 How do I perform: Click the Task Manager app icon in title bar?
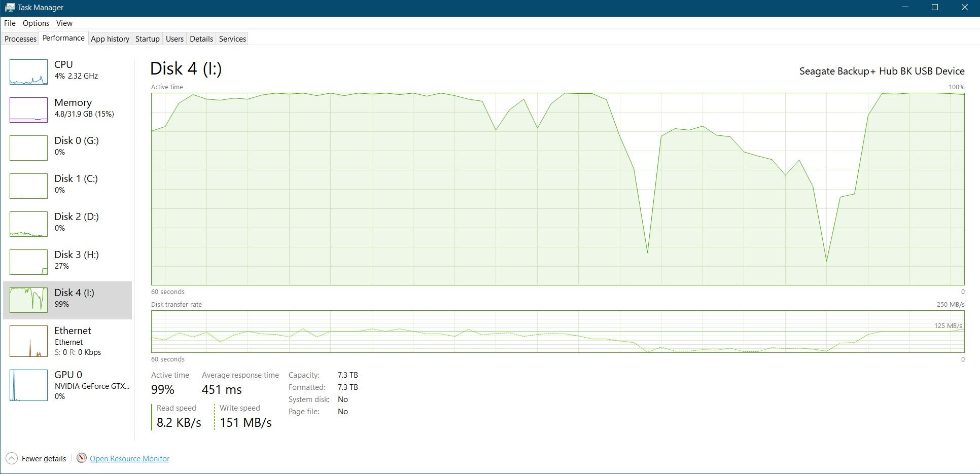pos(10,8)
